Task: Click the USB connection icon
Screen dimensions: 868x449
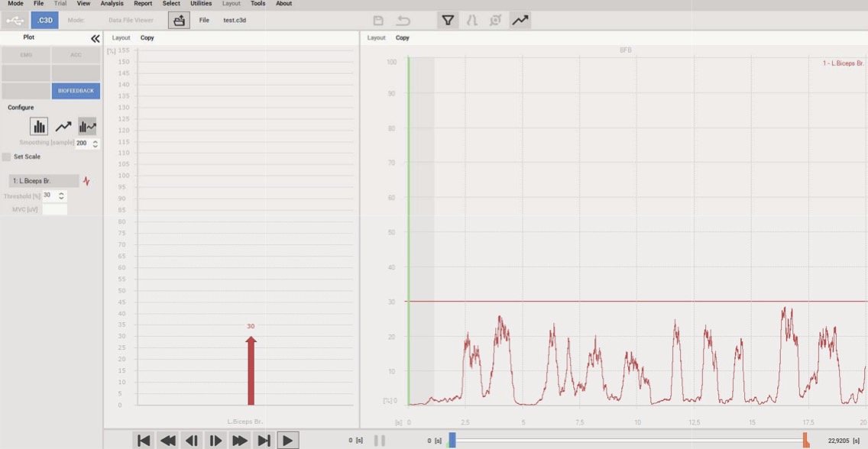Action: [x=15, y=21]
